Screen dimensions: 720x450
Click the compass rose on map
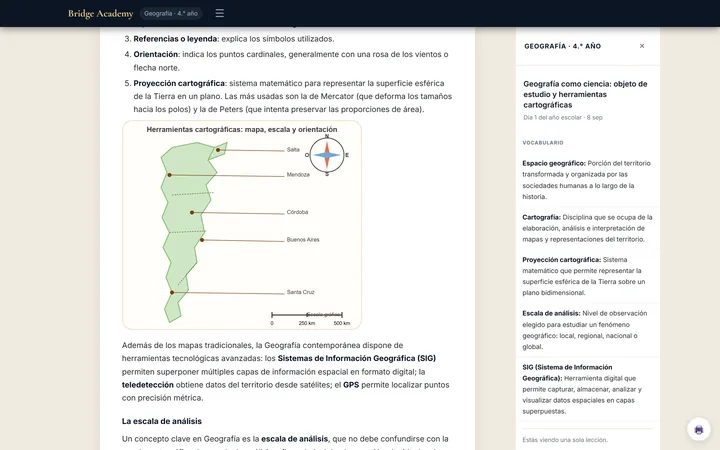tap(326, 155)
